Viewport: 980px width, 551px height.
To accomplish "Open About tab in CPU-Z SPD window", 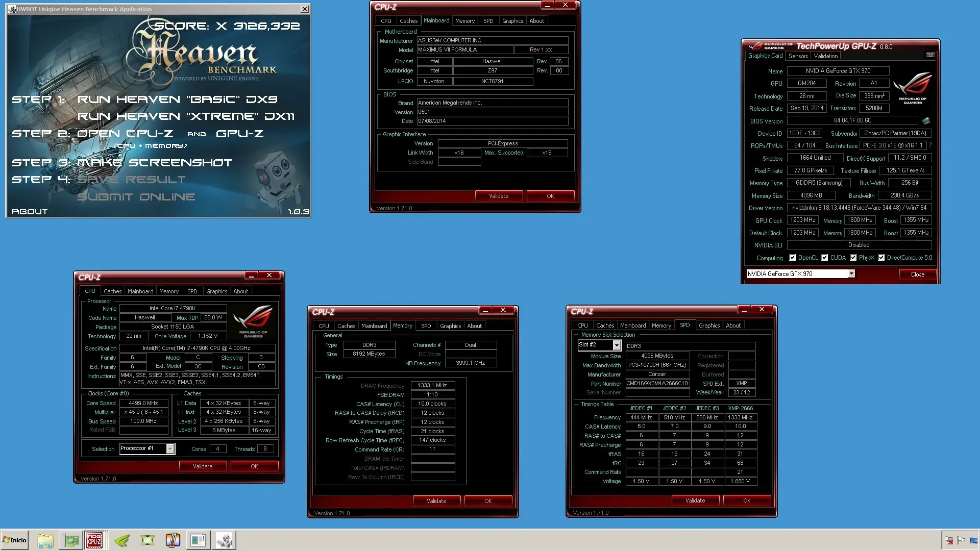I will point(733,325).
